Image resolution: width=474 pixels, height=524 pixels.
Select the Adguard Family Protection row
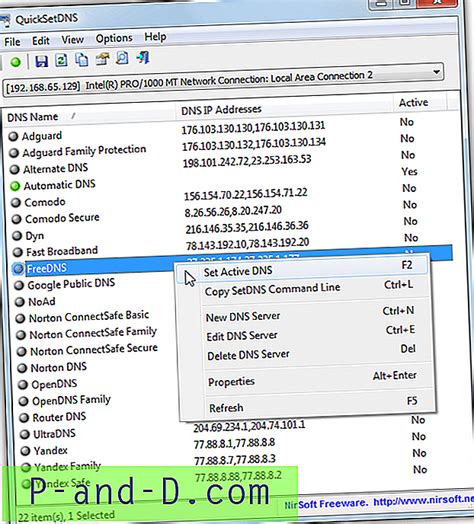pyautogui.click(x=84, y=151)
